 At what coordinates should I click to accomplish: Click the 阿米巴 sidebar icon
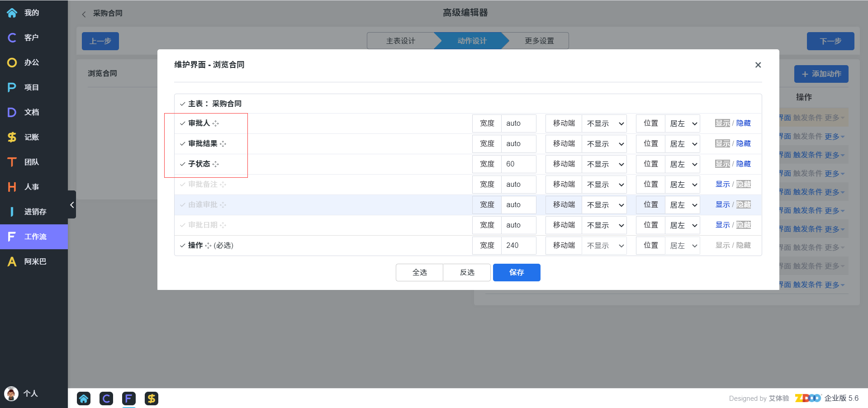tap(12, 261)
